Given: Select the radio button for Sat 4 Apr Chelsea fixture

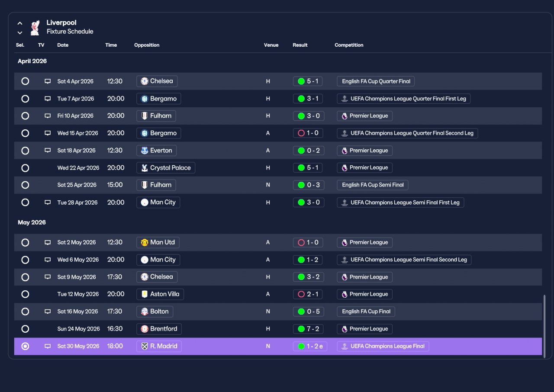Looking at the screenshot, I should (25, 81).
